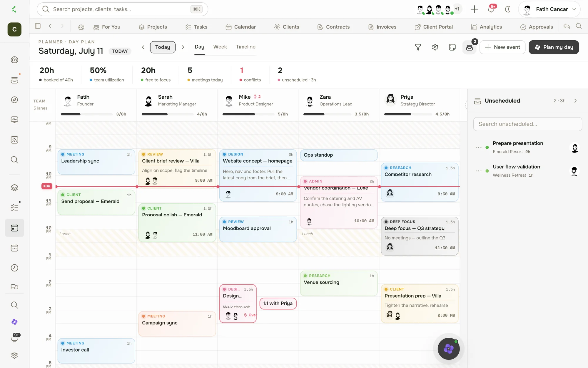The width and height of the screenshot is (588, 368).
Task: Open planner settings gear icon
Action: coord(435,47)
